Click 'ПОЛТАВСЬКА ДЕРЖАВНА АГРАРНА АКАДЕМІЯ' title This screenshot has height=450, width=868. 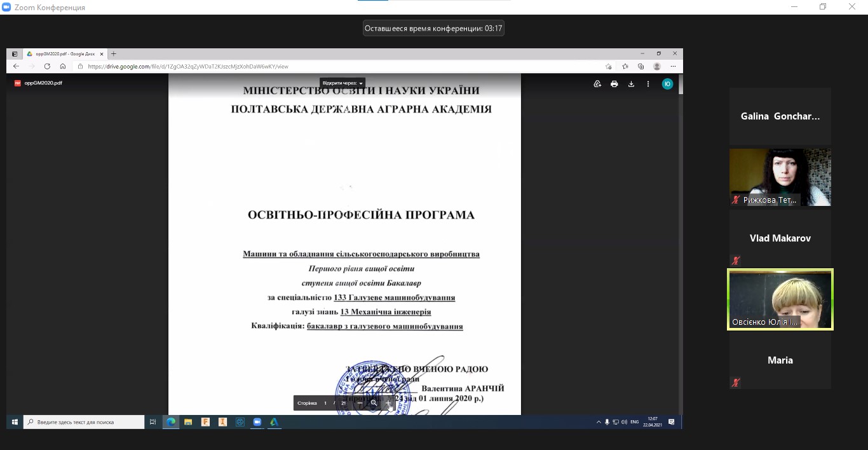pyautogui.click(x=361, y=109)
